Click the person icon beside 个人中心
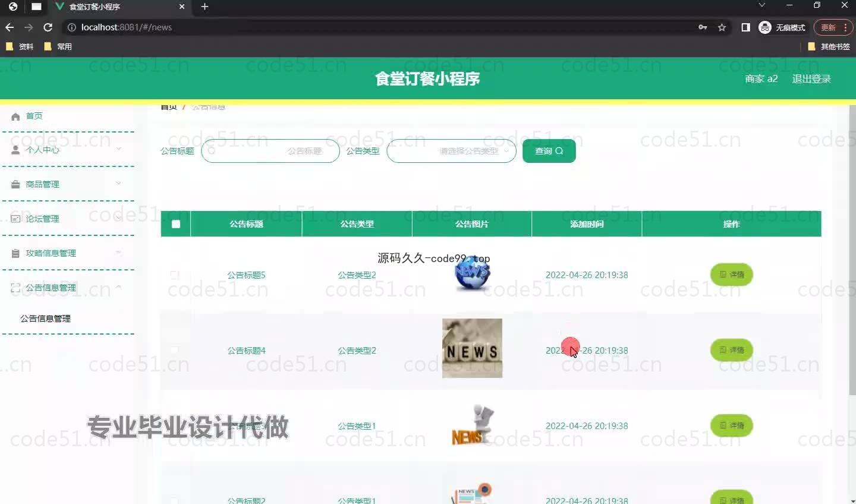 (15, 150)
